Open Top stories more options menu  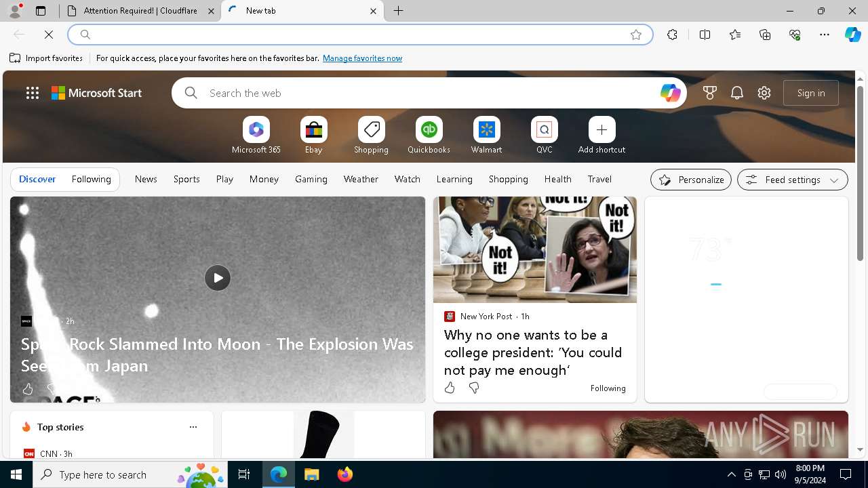pyautogui.click(x=193, y=427)
